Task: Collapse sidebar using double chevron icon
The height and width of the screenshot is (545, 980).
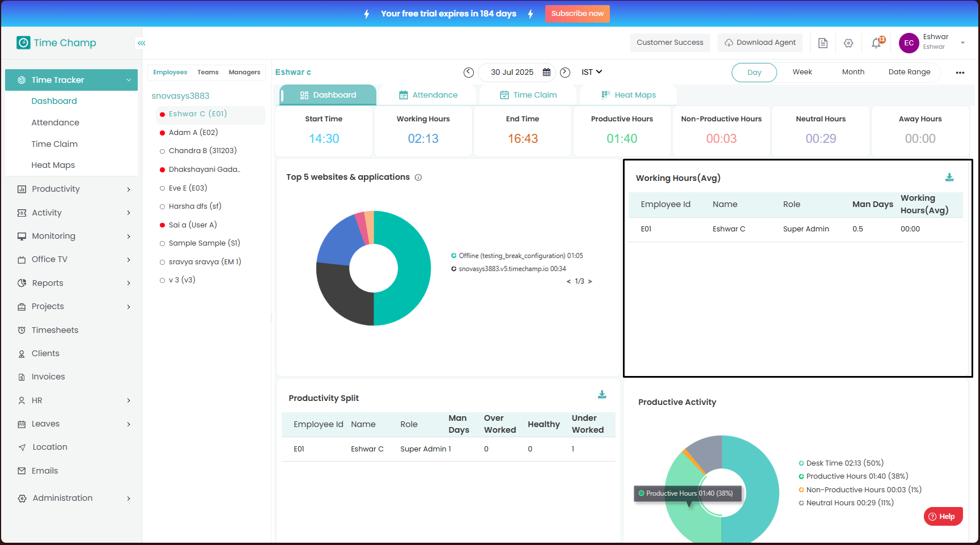Action: coord(142,43)
